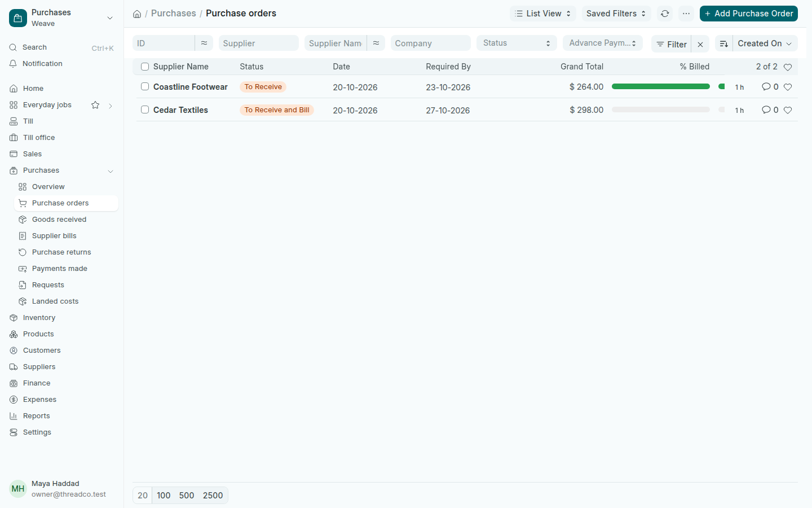Click the Company filter input field
This screenshot has height=508, width=812.
tap(431, 43)
